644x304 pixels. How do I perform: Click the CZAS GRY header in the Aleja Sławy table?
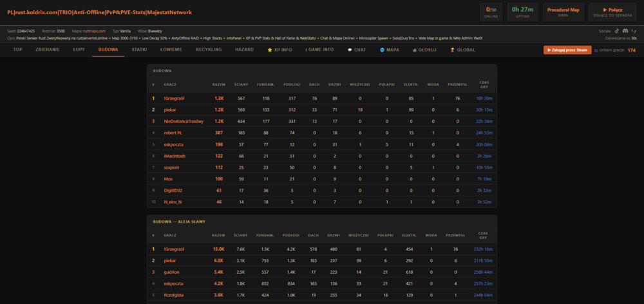tap(484, 235)
